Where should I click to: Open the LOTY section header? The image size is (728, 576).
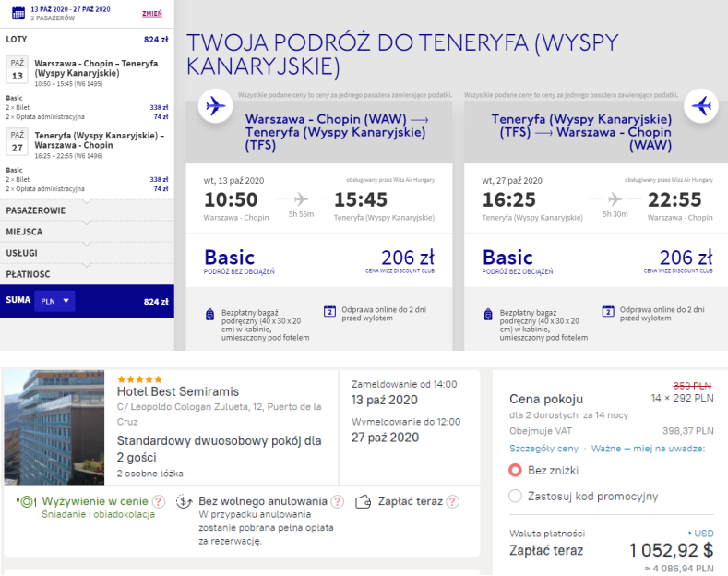87,40
